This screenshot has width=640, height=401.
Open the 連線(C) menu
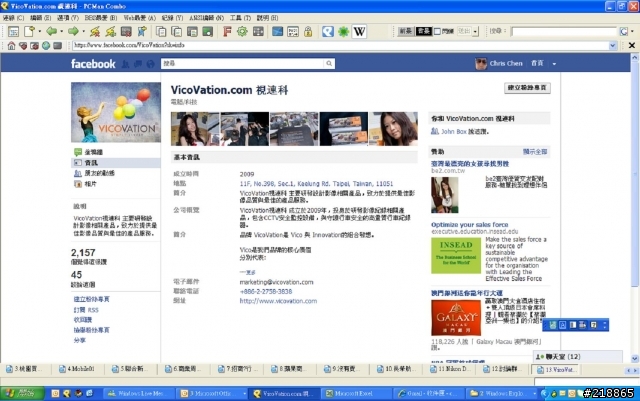13,18
